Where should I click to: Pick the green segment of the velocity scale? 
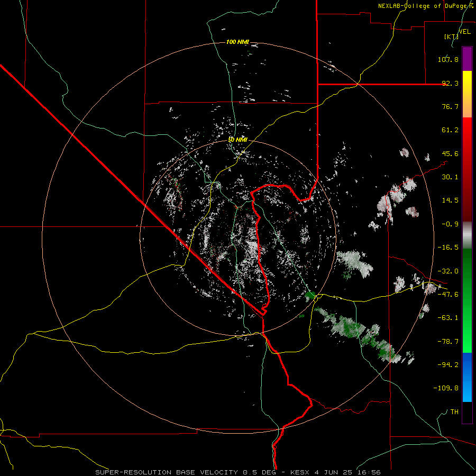pos(467,300)
